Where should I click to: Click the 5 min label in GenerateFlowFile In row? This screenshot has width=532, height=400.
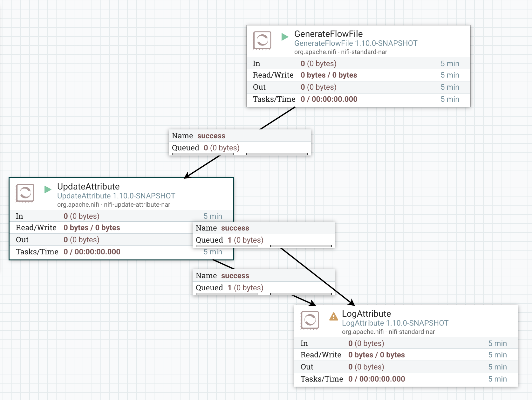(450, 64)
